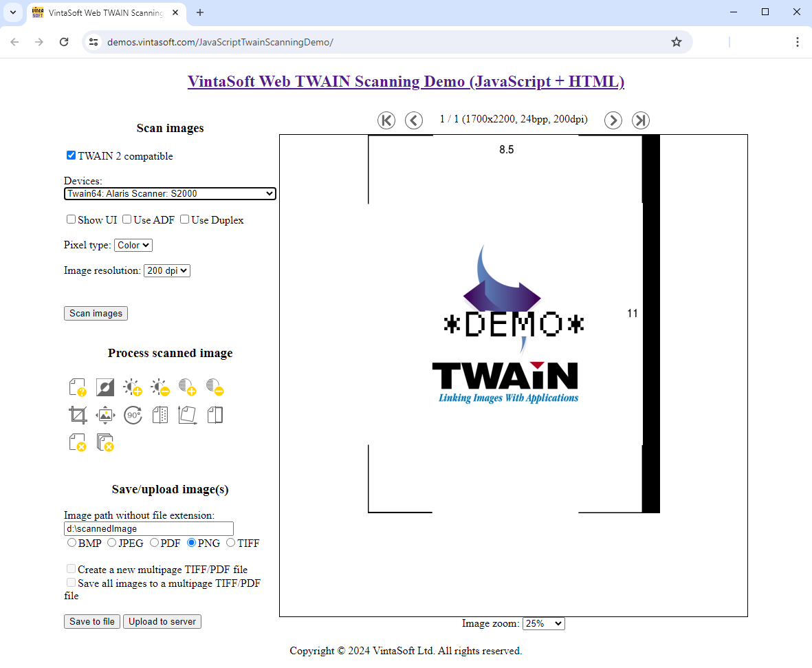The image size is (812, 668).
Task: Delete the current scanned image
Action: click(x=77, y=442)
